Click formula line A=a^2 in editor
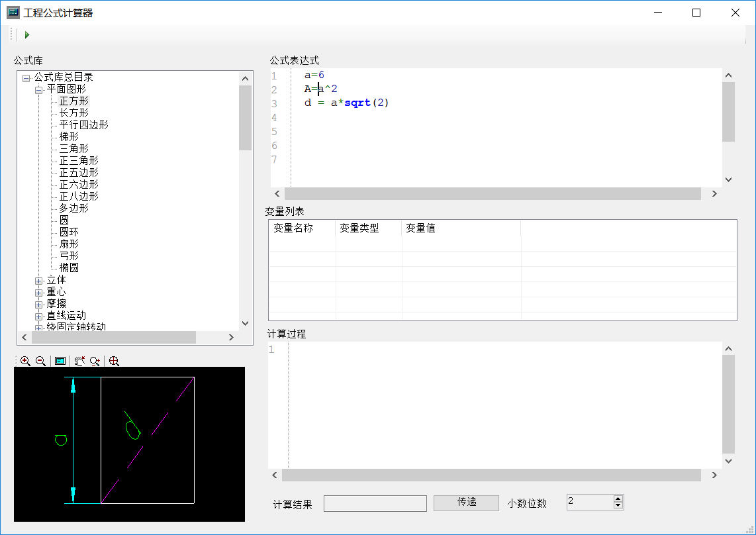Image resolution: width=756 pixels, height=535 pixels. [320, 89]
